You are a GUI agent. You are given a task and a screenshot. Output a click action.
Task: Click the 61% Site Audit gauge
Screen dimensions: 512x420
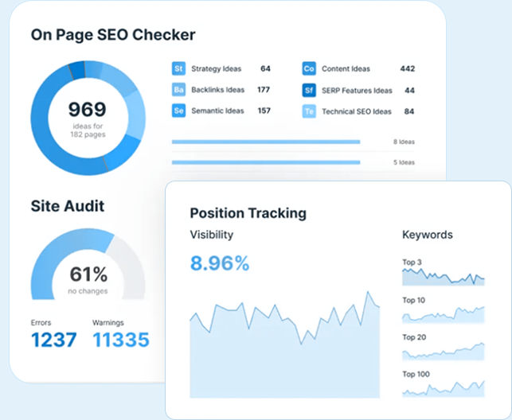click(88, 266)
